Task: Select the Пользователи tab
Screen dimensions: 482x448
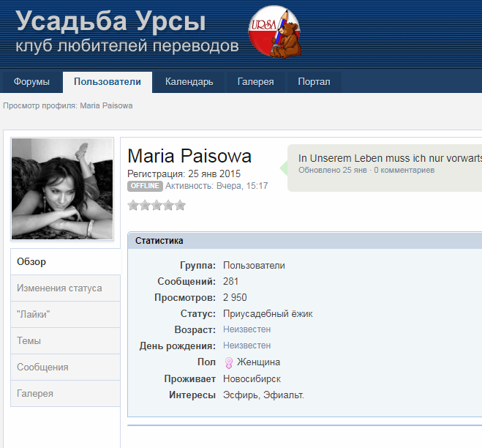Action: [x=108, y=82]
